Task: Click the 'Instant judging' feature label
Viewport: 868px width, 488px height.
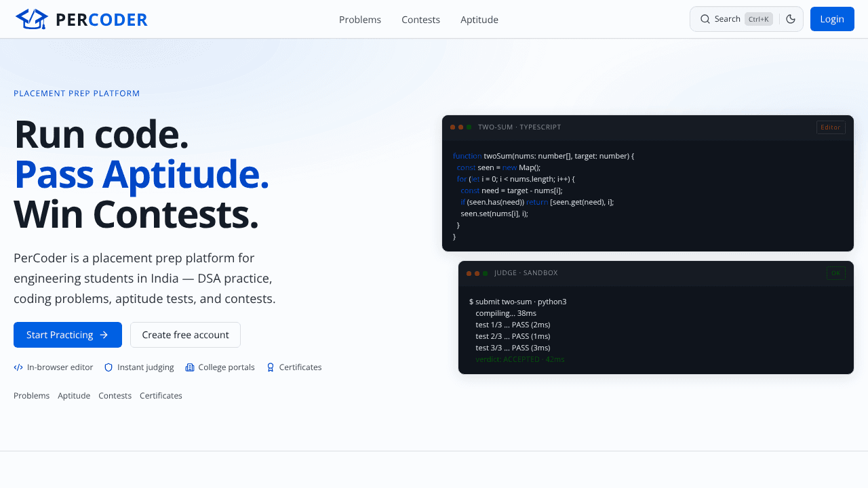Action: 146,367
